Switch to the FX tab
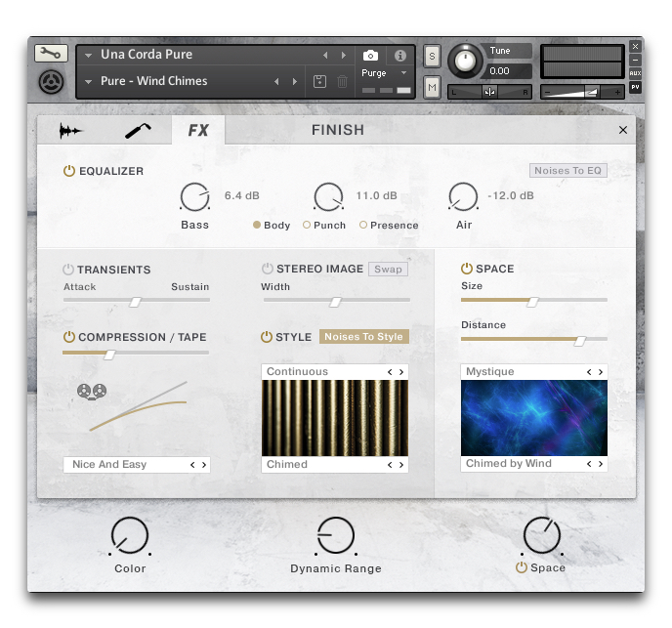Viewport: 672px width, 628px height. pos(198,130)
